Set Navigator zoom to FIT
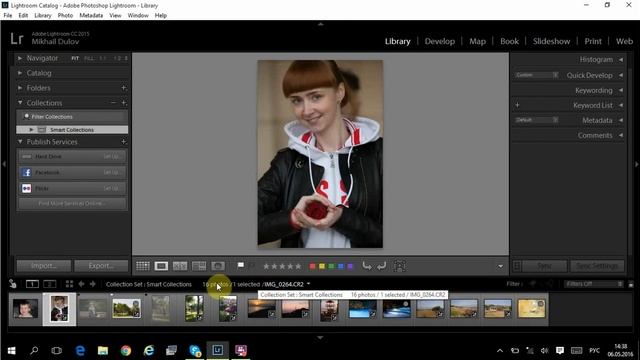This screenshot has height=360, width=640. pyautogui.click(x=75, y=58)
